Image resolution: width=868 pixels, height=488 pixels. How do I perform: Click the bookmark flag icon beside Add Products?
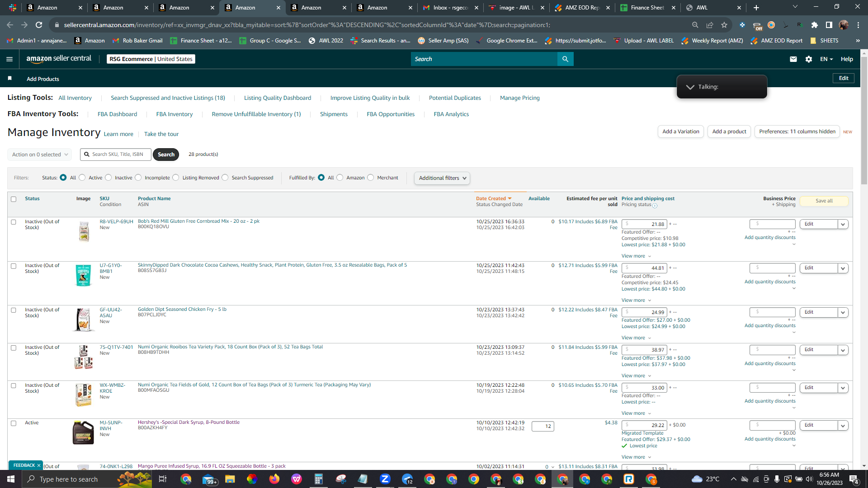(x=10, y=79)
